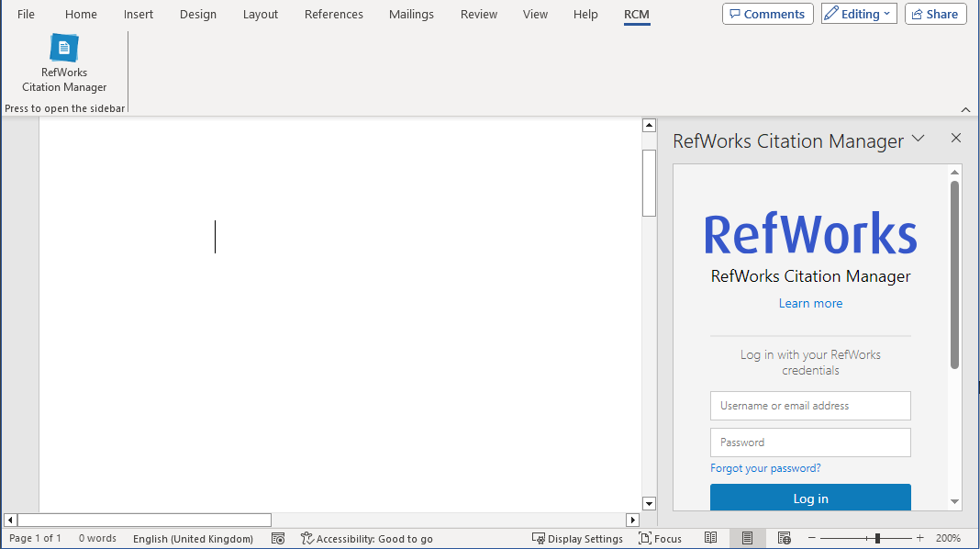Screen dimensions: 980x549
Task: Switch to the View tab
Action: click(x=535, y=14)
